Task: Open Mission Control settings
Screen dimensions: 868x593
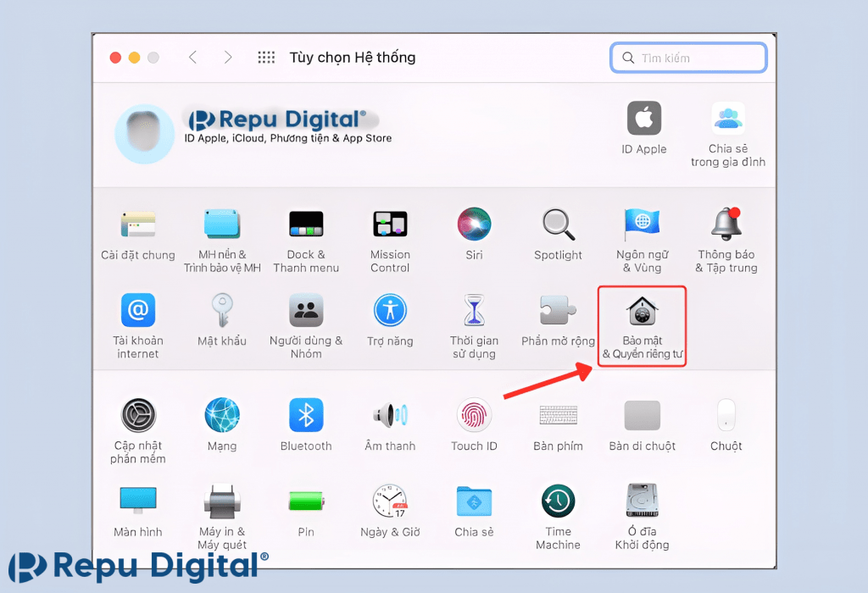Action: (x=390, y=224)
